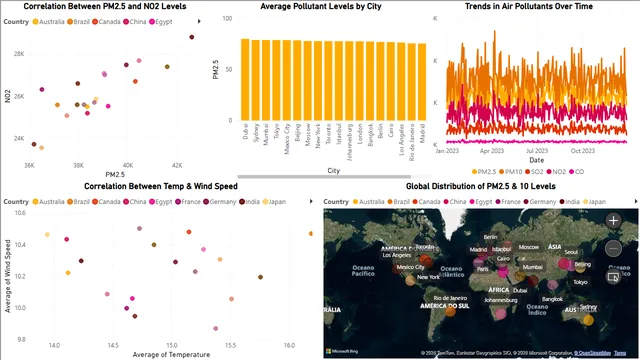The width and height of the screenshot is (640, 360).
Task: Select Egypt in the PM2.5 NO2 legend
Action: [161, 22]
